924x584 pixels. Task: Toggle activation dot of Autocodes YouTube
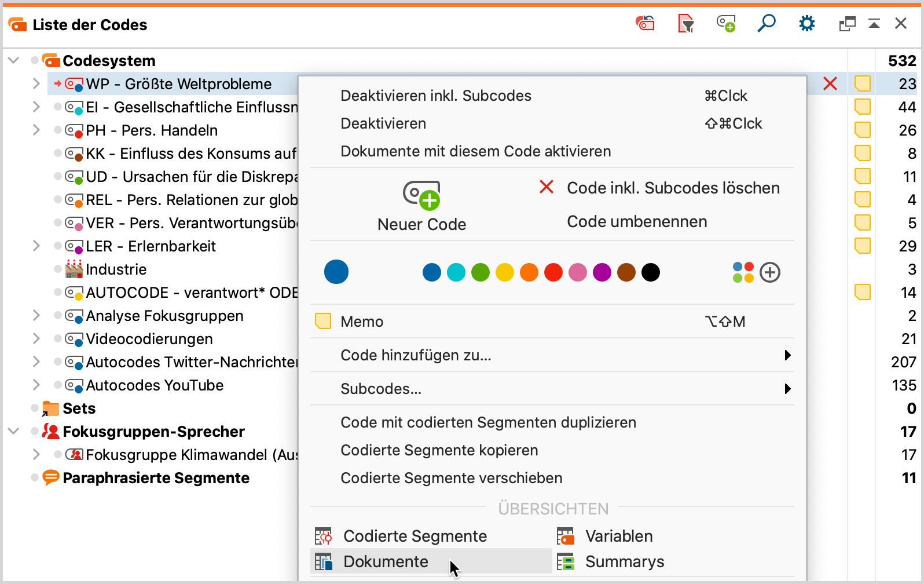point(57,385)
